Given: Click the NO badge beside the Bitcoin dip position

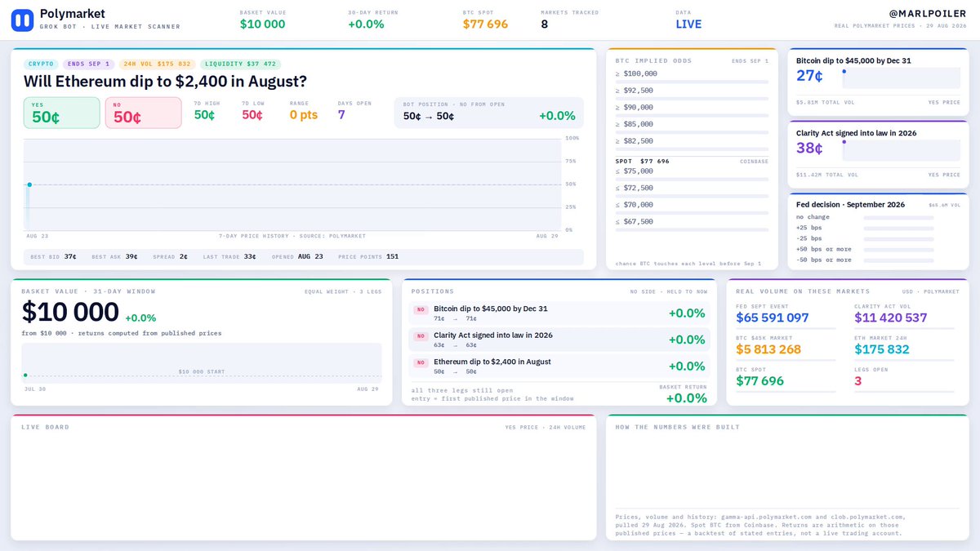Looking at the screenshot, I should (421, 309).
